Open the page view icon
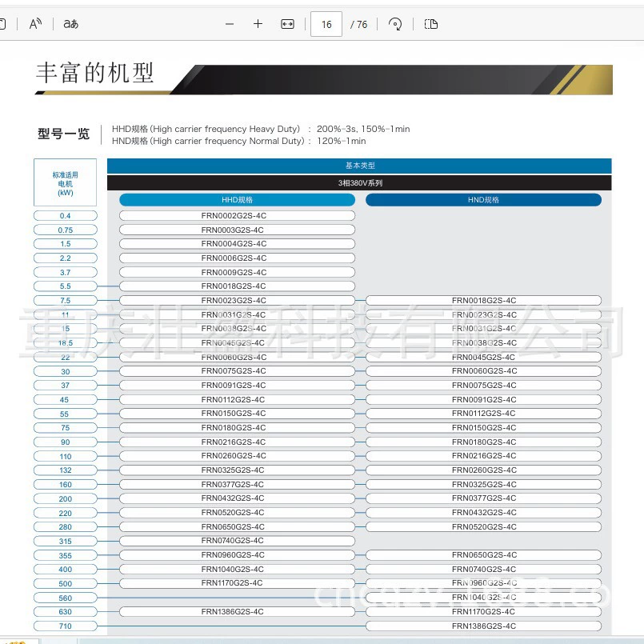644x644 pixels. coord(431,24)
